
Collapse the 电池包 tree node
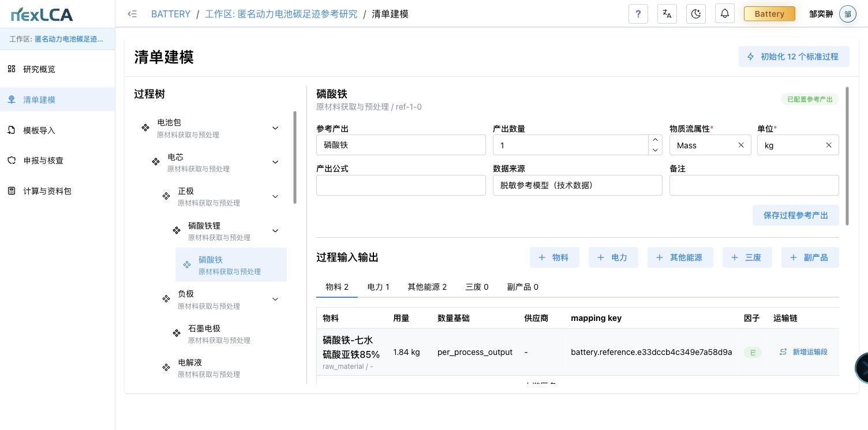(275, 128)
